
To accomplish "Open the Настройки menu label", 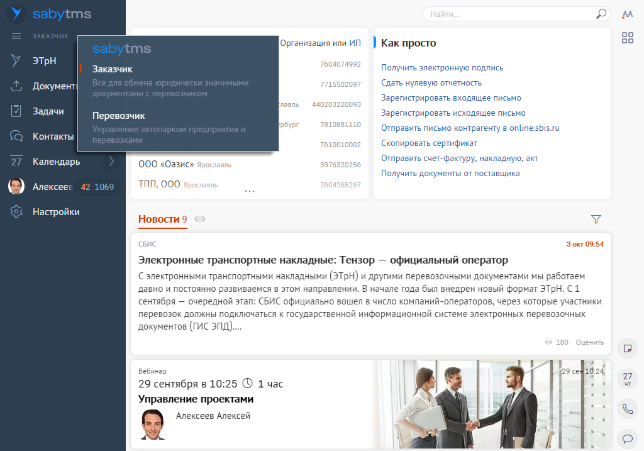I will [56, 212].
